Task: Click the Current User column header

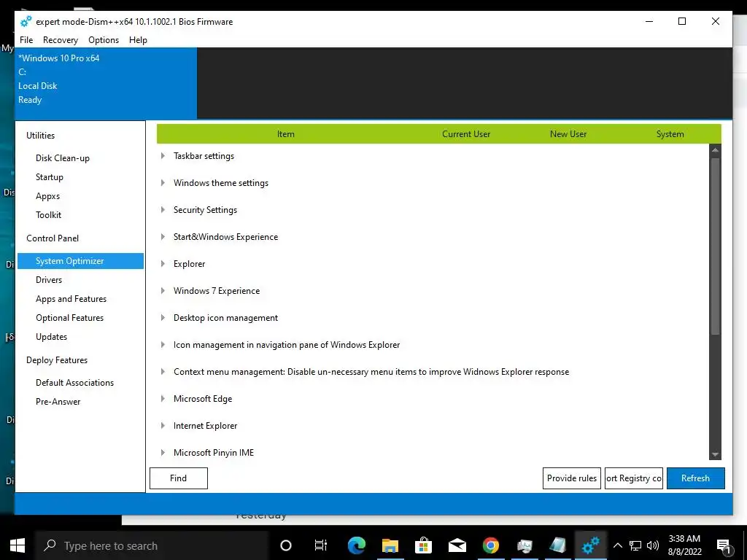Action: [x=466, y=134]
